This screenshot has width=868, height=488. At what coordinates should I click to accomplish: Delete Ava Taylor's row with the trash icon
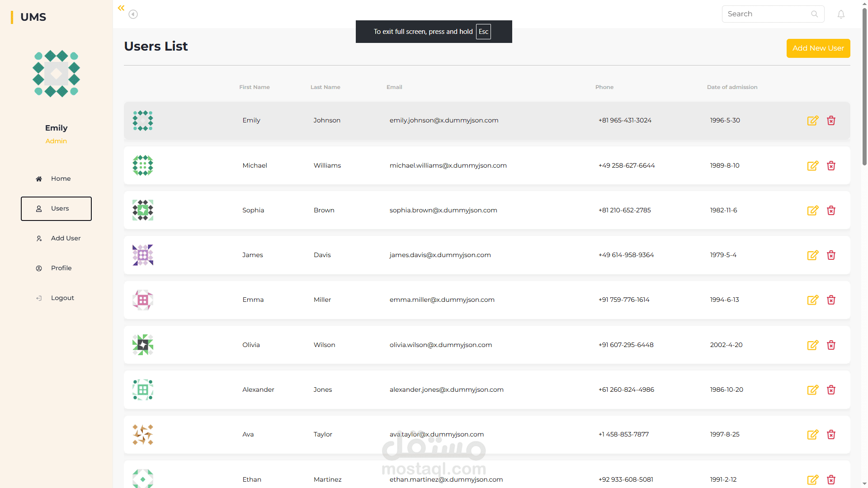(x=831, y=435)
